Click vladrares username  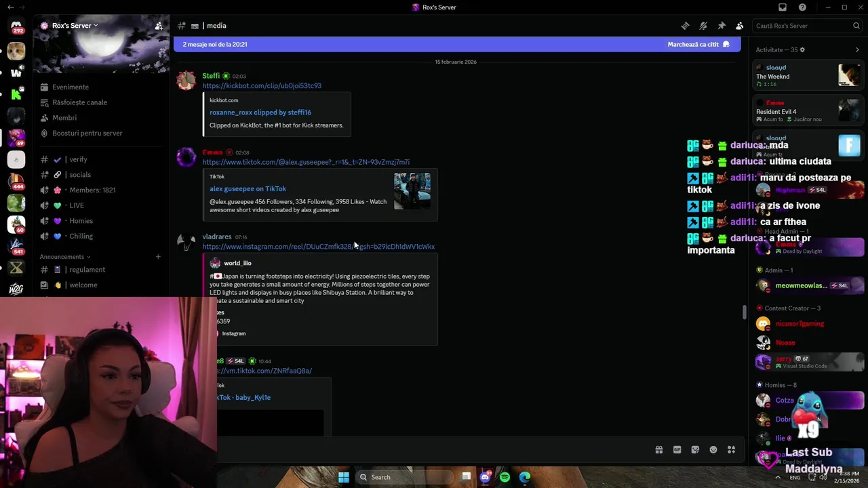(x=217, y=237)
